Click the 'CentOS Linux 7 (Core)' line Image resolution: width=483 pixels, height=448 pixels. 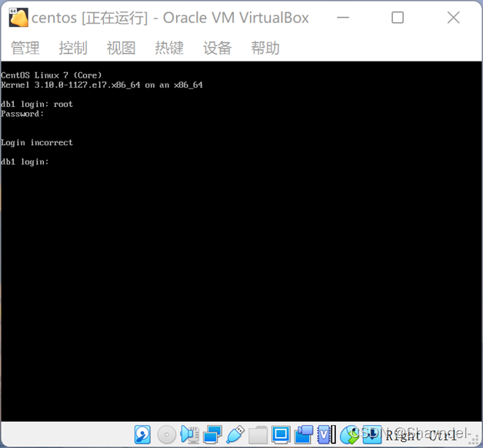(x=51, y=75)
